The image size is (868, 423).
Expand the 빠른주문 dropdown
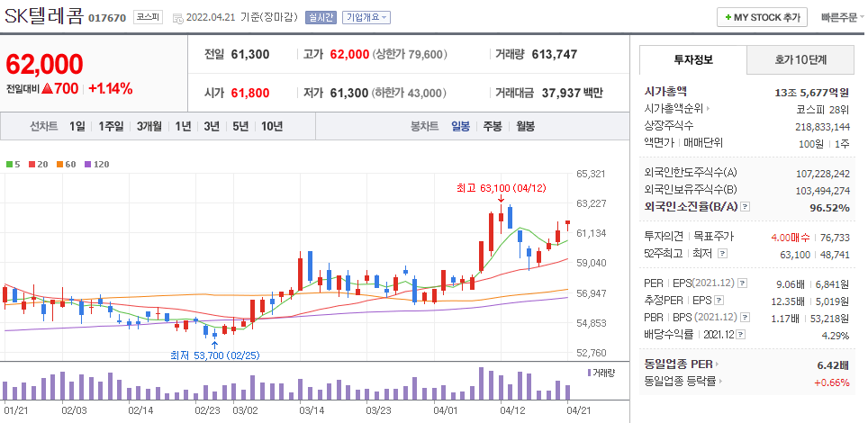coord(843,18)
